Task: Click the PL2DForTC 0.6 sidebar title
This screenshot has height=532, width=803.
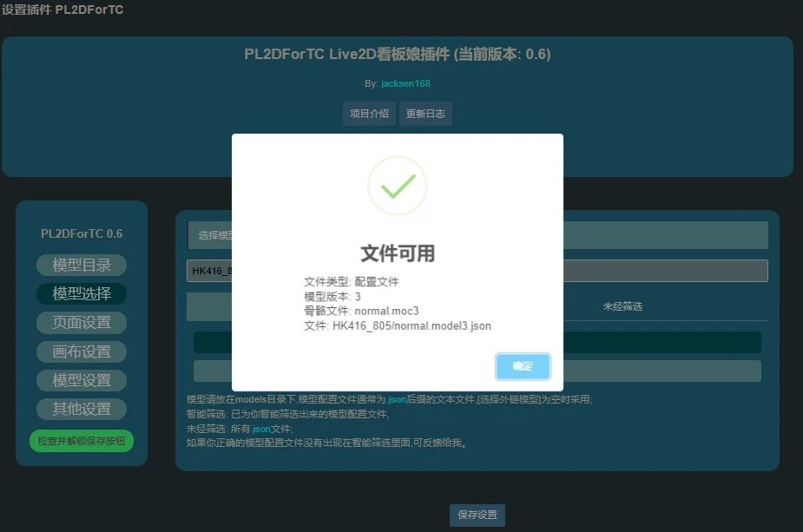Action: point(82,233)
